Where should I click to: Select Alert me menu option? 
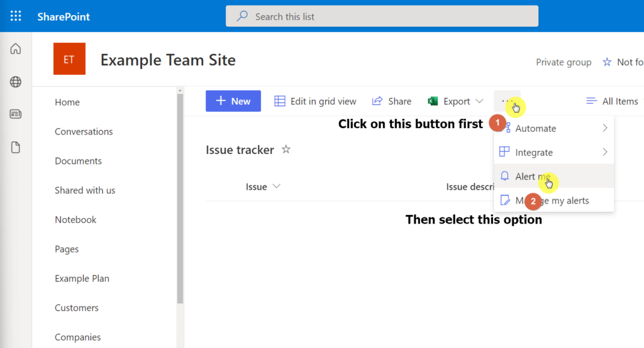click(x=553, y=176)
